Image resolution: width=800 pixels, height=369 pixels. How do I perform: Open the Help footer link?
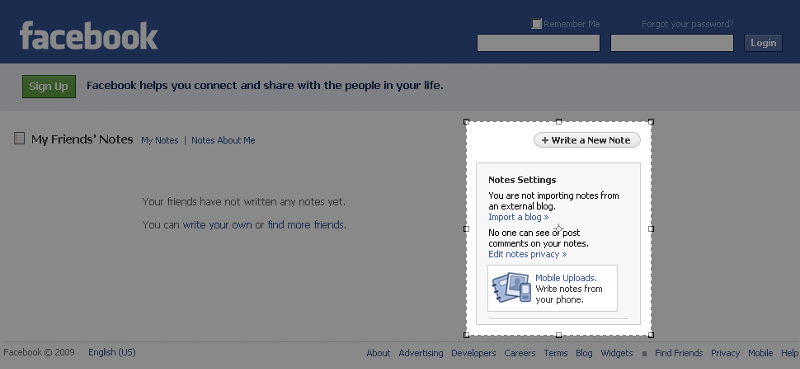789,353
